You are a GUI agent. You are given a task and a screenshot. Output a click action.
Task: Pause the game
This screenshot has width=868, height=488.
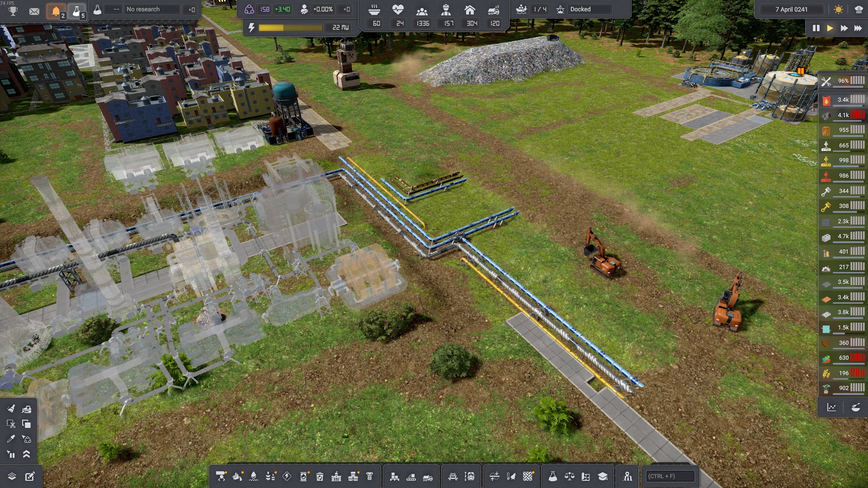pos(816,28)
